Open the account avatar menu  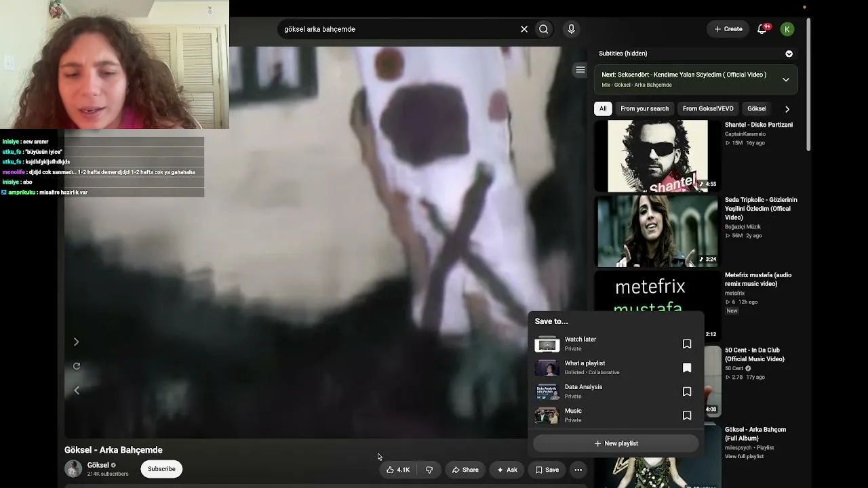[x=787, y=29]
